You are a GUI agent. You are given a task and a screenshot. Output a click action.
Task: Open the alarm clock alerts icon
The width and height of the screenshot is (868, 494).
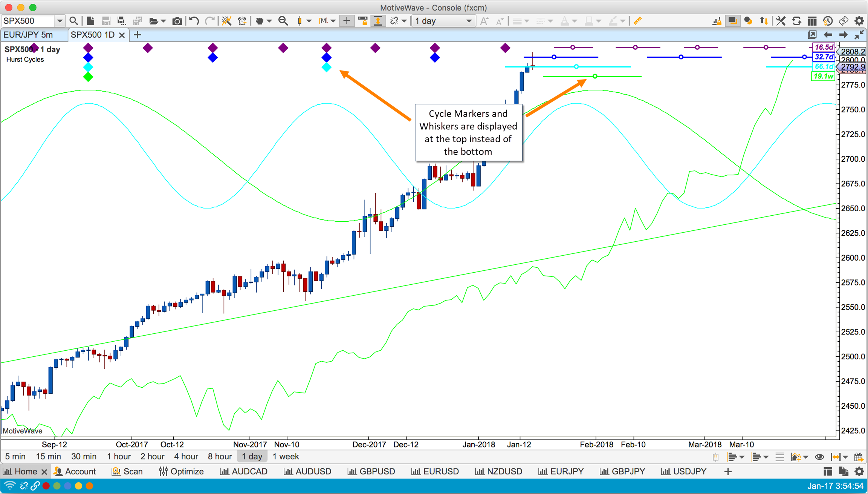[x=242, y=21]
